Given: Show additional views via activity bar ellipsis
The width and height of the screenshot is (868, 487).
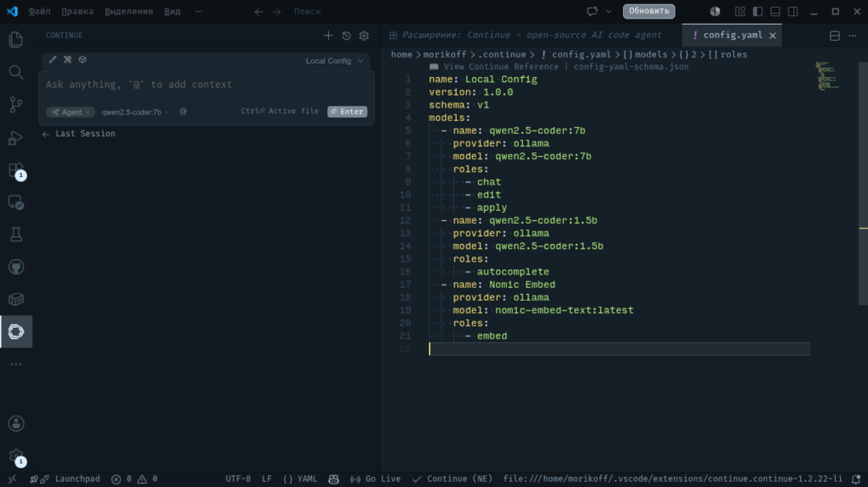Looking at the screenshot, I should [x=16, y=364].
